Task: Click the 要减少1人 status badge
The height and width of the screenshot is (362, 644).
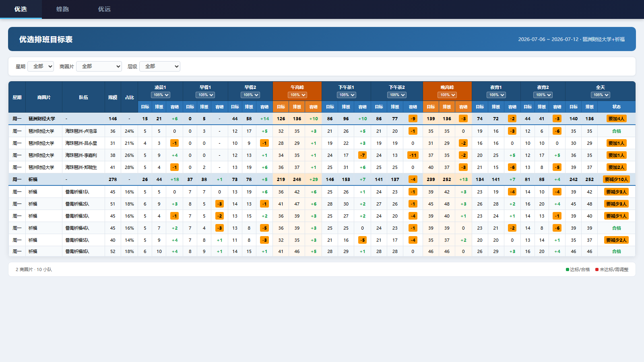Action: point(616,216)
